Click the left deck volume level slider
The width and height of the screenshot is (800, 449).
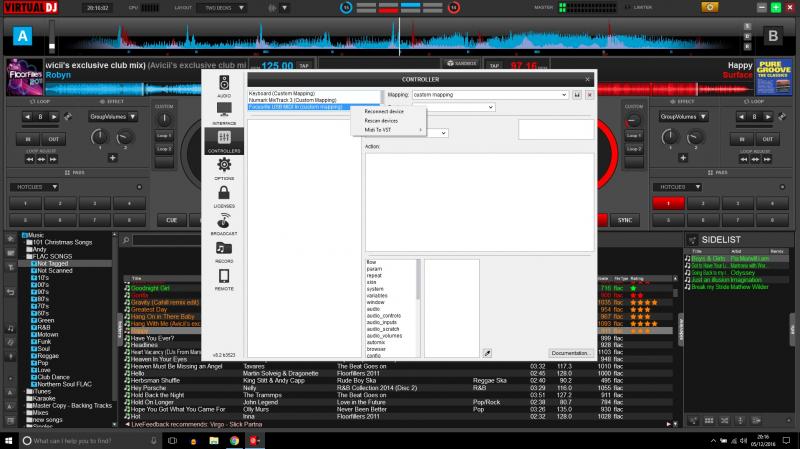coord(52,36)
